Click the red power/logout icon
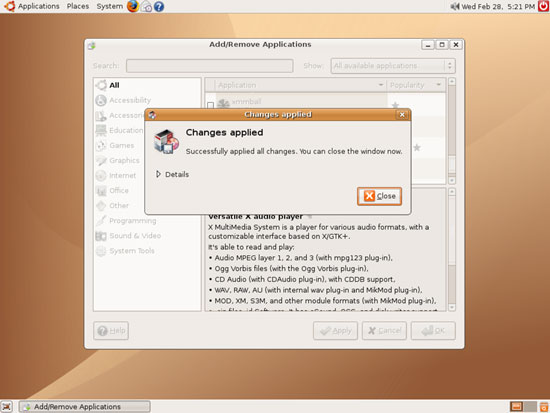The width and height of the screenshot is (550, 413). tap(543, 6)
